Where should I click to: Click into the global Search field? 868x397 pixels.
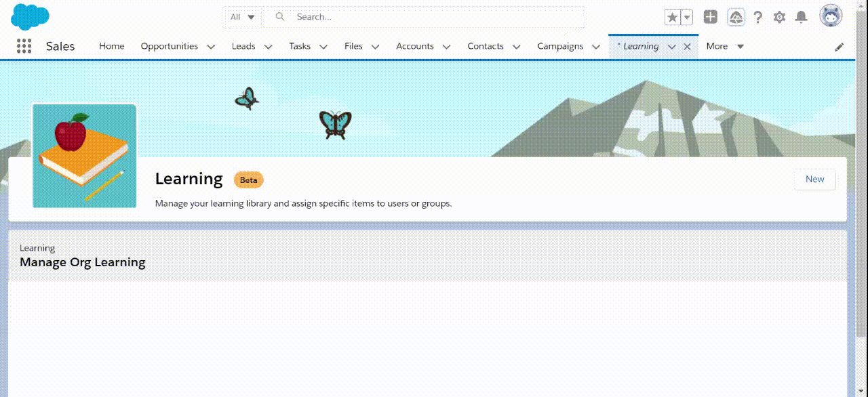[423, 17]
